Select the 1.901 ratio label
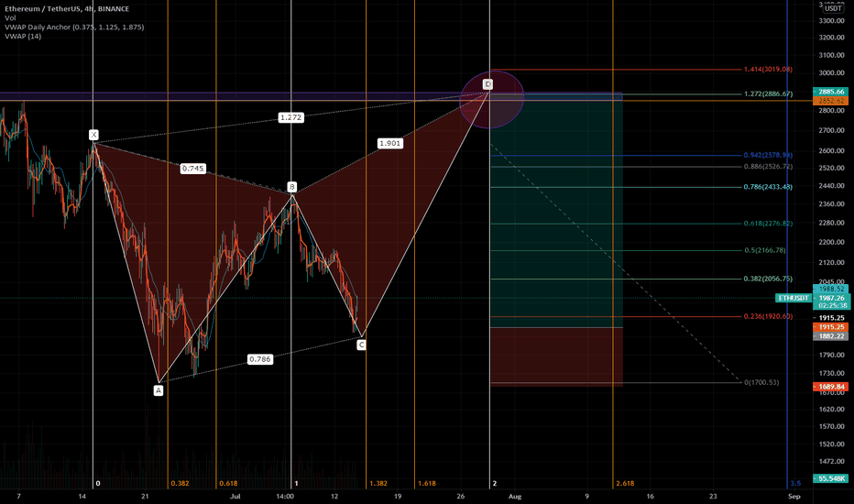This screenshot has height=504, width=854. 390,143
